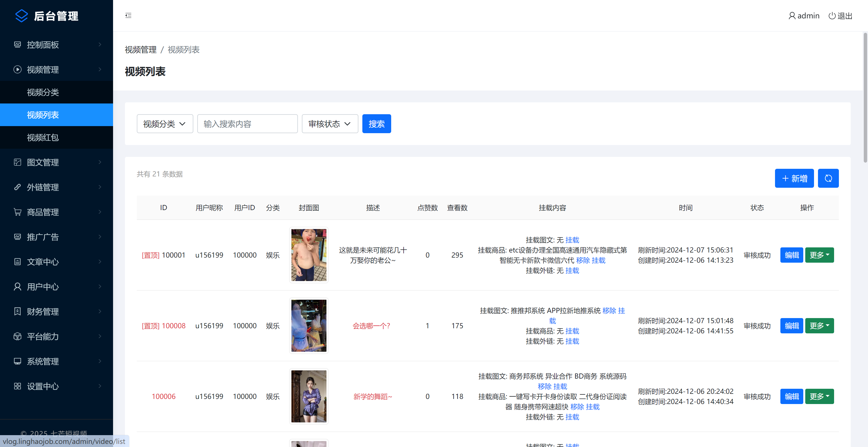Open 更多 dropdown for video 100006
The image size is (868, 447).
(819, 396)
